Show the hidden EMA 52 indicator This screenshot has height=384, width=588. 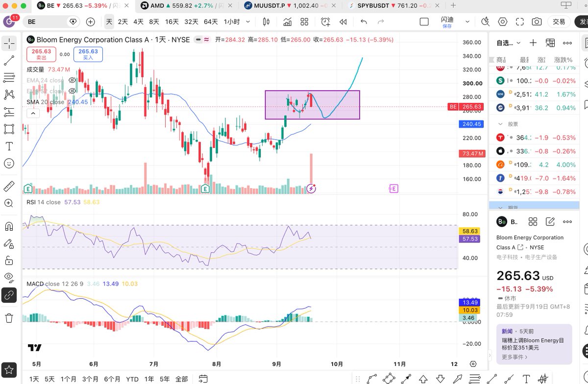tap(72, 91)
